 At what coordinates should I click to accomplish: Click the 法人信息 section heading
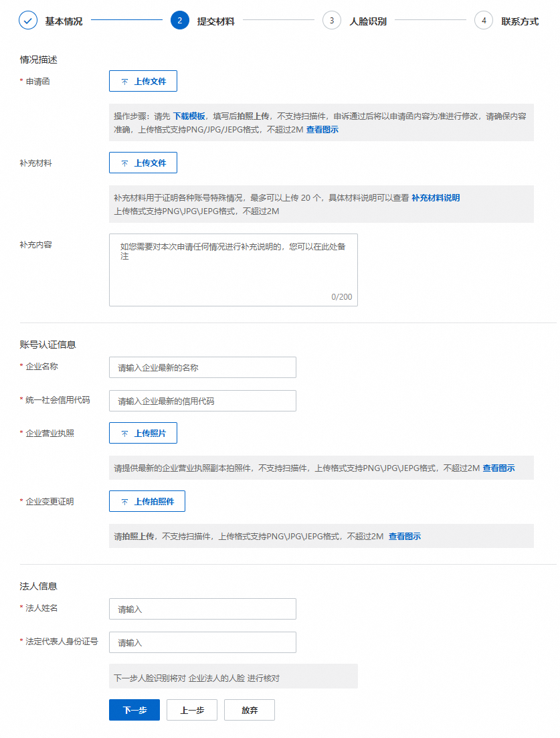click(x=39, y=586)
